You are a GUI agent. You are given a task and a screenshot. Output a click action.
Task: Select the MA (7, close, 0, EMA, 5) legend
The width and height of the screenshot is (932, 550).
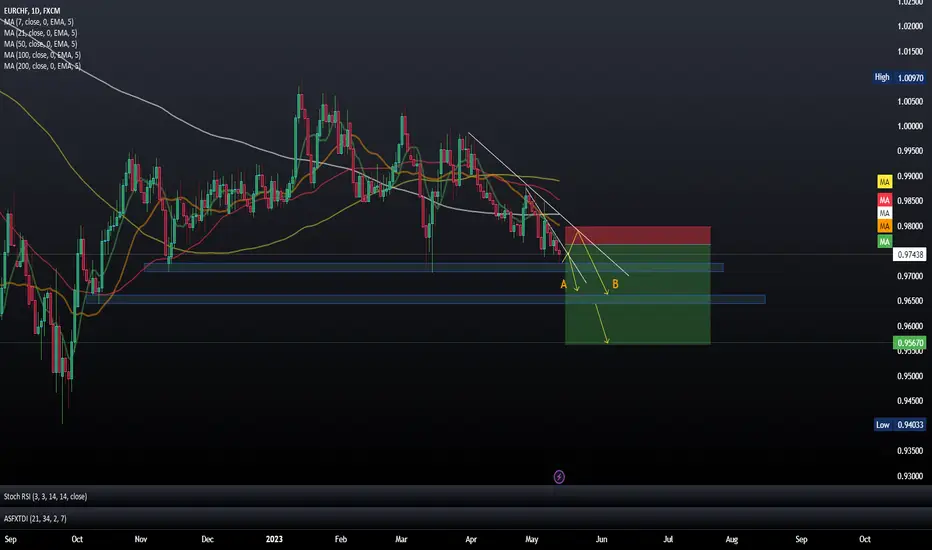pos(39,22)
